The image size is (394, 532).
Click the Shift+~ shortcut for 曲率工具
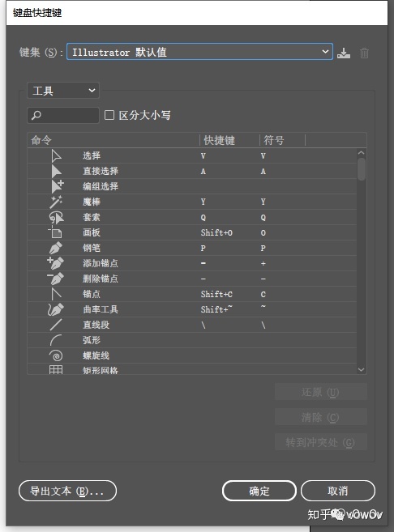[x=216, y=309]
